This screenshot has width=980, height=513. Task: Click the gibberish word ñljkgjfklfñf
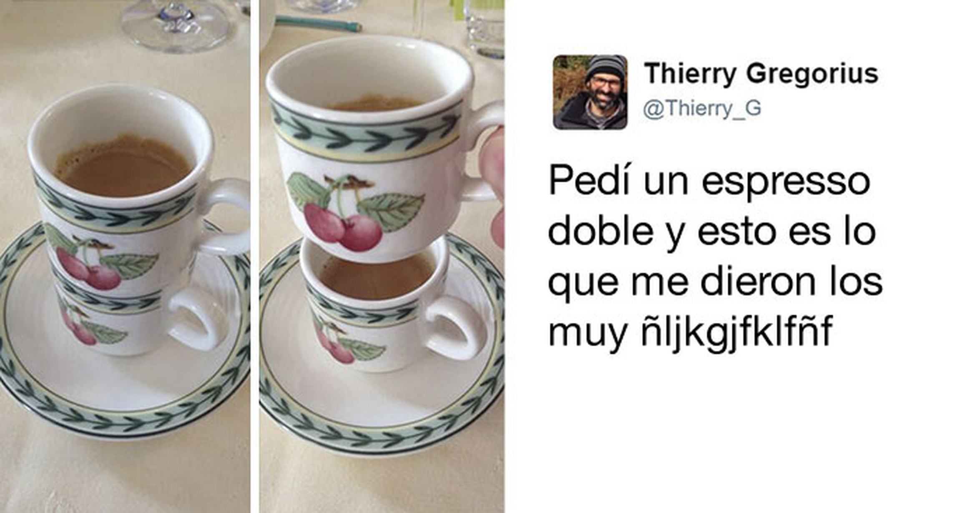pos(737,332)
